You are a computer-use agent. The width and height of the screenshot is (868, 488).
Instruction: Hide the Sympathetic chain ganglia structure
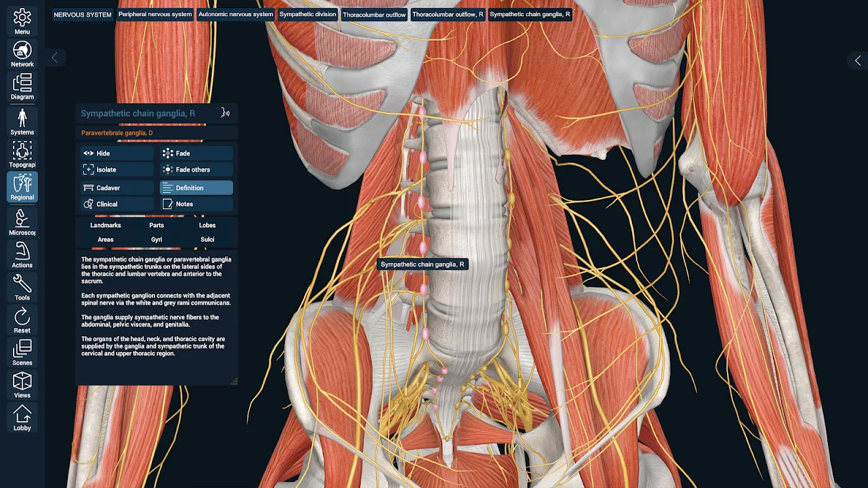[x=117, y=153]
